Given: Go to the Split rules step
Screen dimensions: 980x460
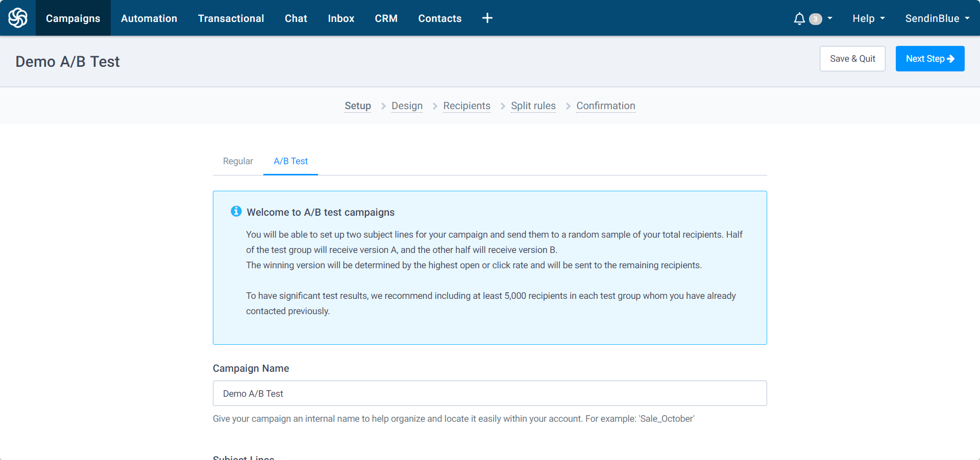Looking at the screenshot, I should point(533,106).
